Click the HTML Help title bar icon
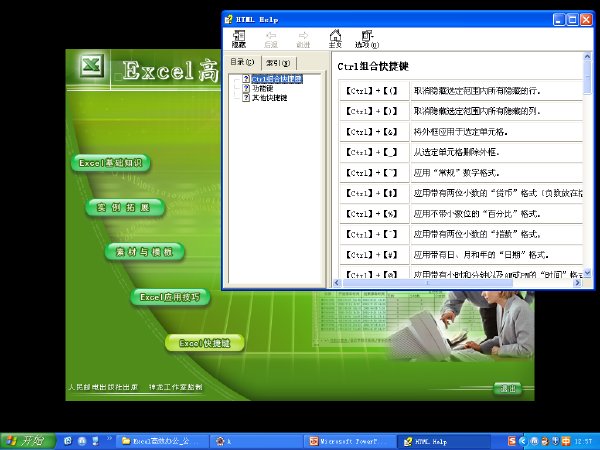The width and height of the screenshot is (600, 450). 229,20
